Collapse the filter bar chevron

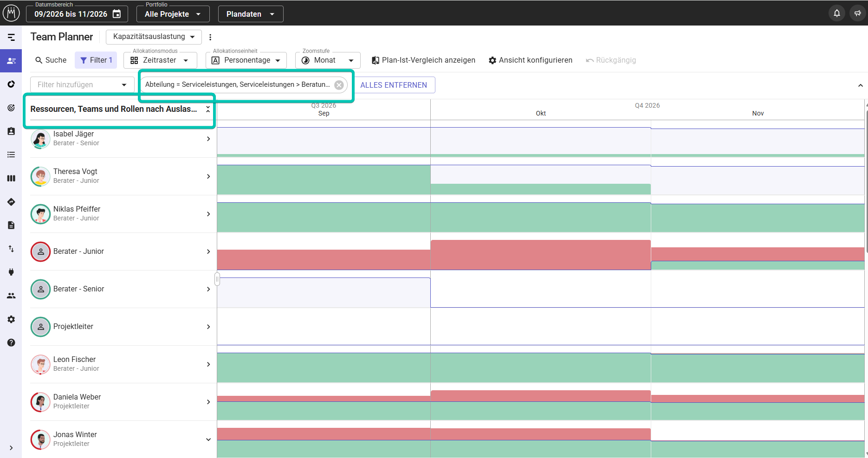click(860, 85)
